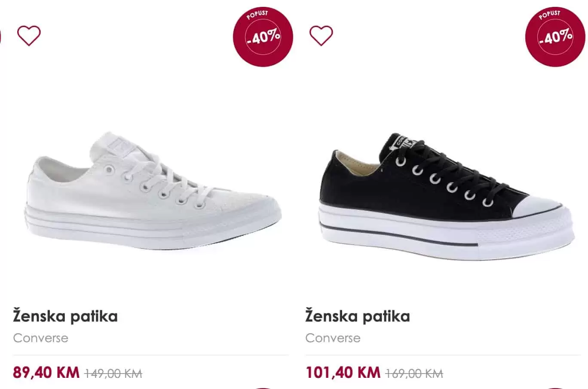This screenshot has height=389, width=588.
Task: Open the Ženska patika title priced 101,40 KM
Action: point(358,316)
